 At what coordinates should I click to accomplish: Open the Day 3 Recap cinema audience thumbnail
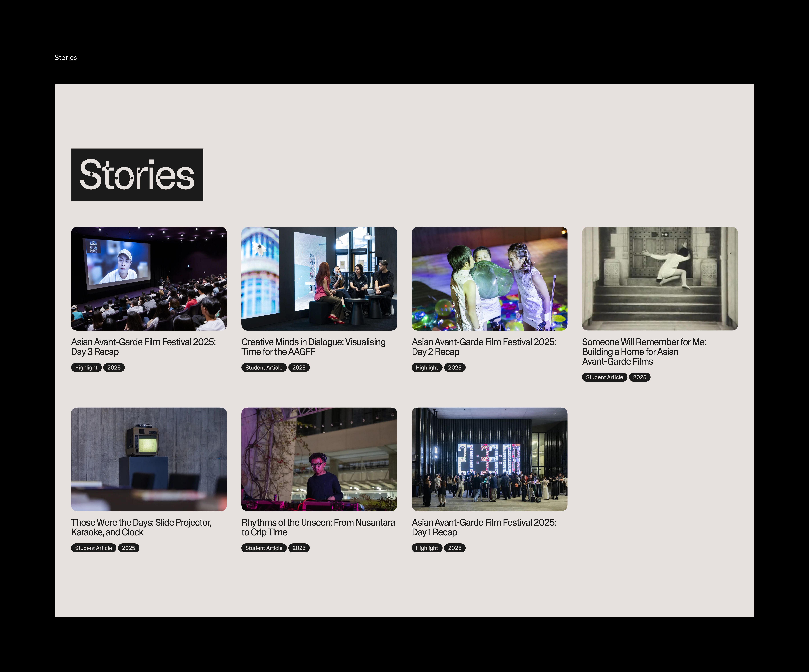[149, 279]
